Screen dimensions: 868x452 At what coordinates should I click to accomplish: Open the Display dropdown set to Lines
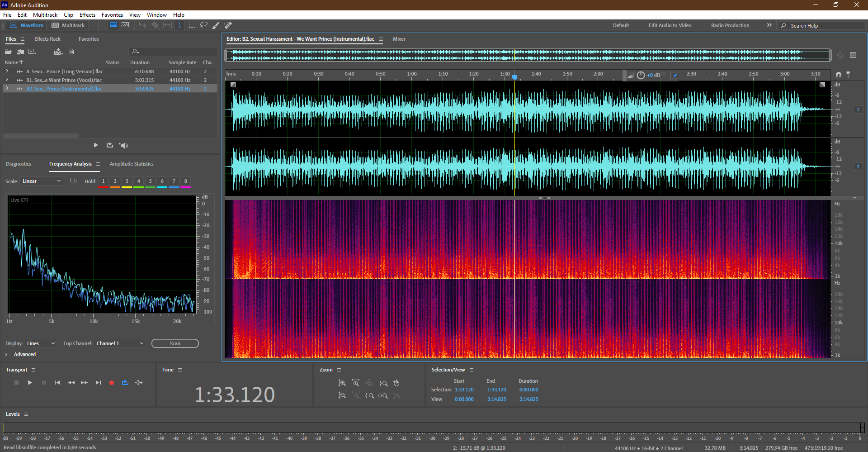pos(41,343)
